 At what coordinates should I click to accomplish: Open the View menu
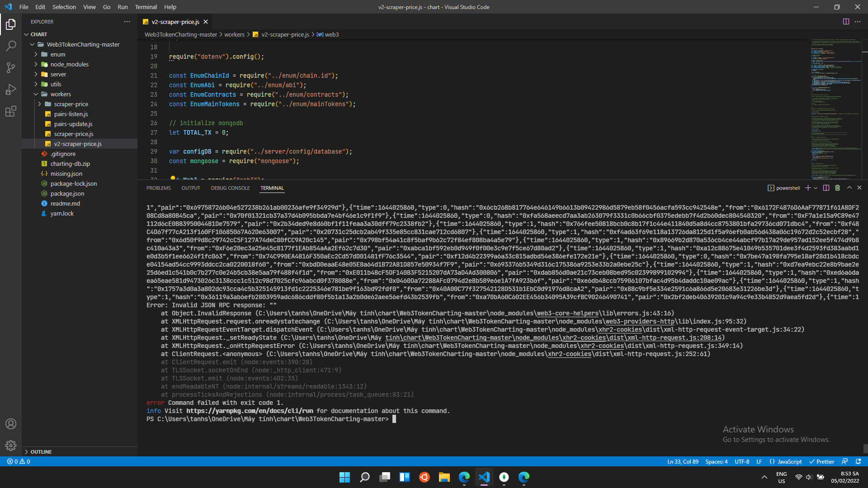pyautogui.click(x=90, y=7)
